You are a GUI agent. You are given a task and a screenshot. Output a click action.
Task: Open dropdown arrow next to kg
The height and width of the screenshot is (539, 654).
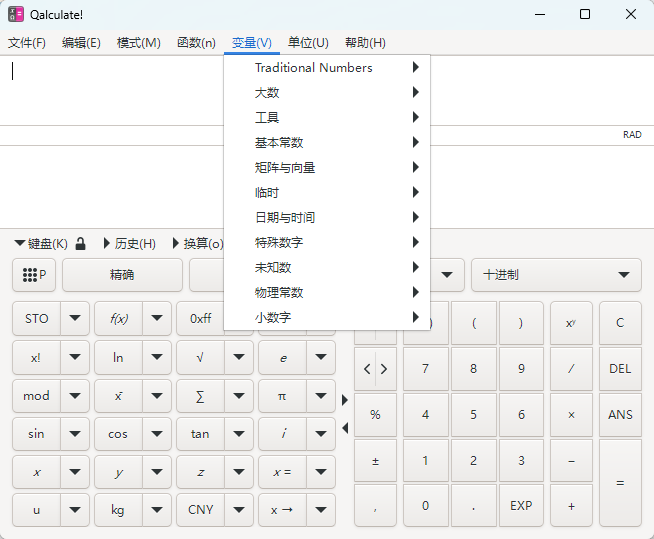click(157, 510)
